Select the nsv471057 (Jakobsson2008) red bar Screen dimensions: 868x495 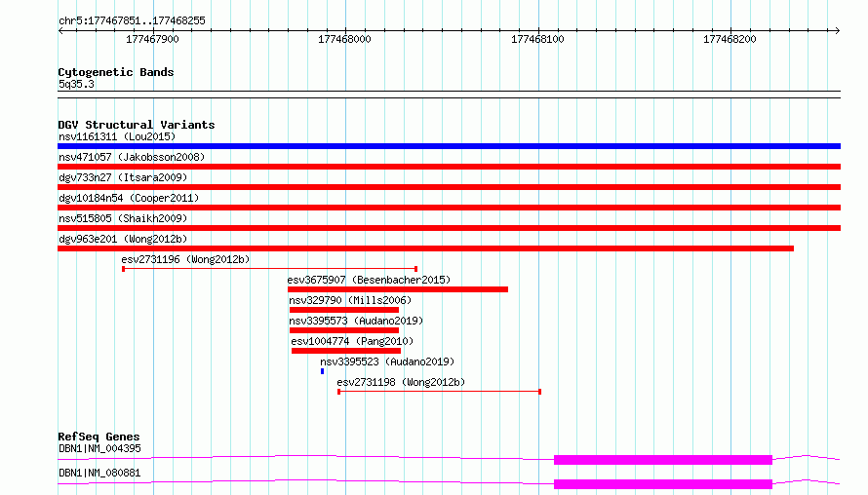(449, 167)
